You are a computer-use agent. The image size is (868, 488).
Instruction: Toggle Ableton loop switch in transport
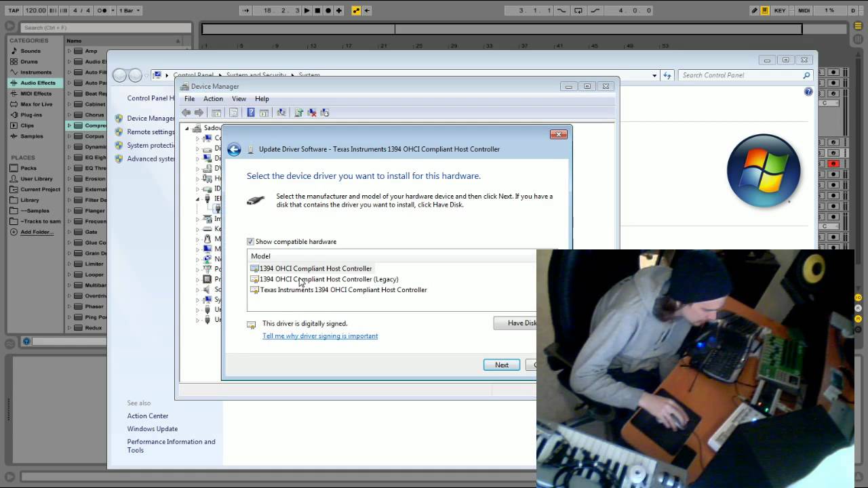tap(578, 10)
